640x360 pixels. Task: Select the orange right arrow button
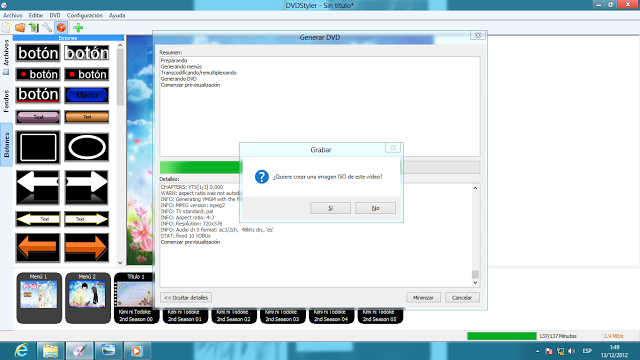coord(87,247)
